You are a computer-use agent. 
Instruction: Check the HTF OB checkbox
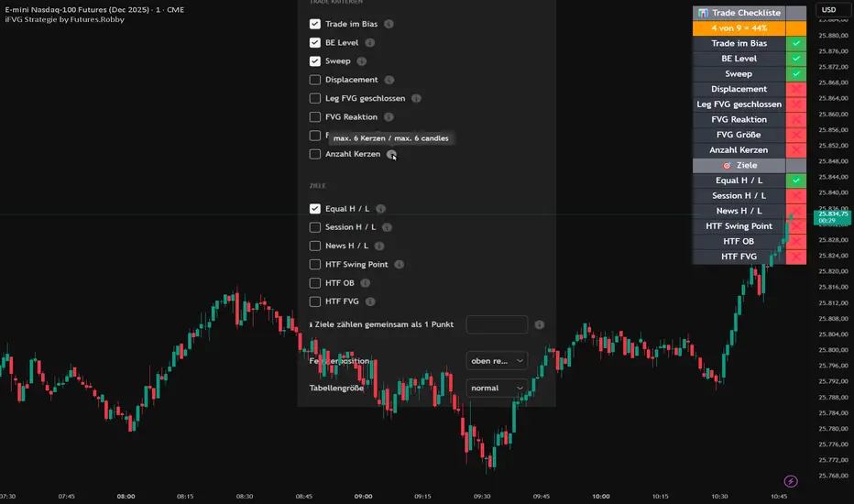[x=315, y=282]
